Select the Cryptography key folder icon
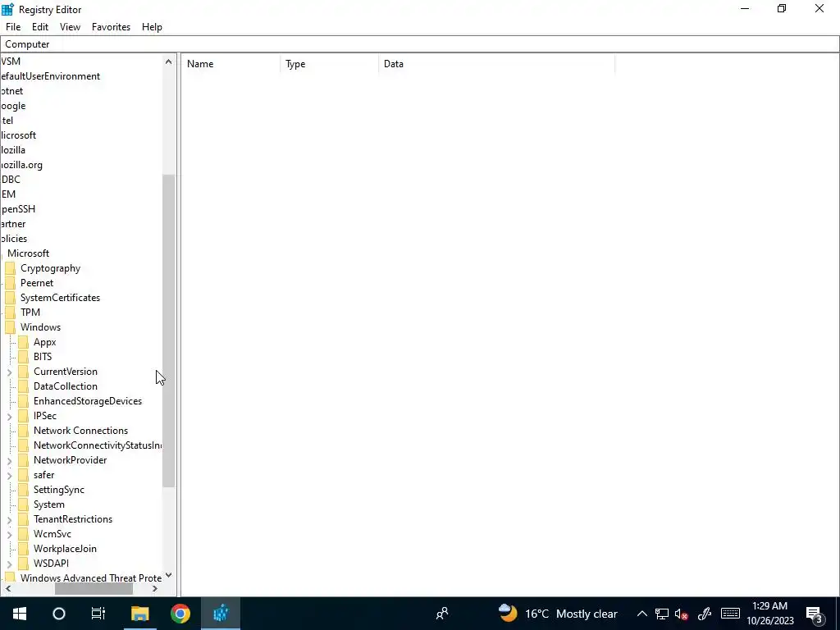Screen dimensions: 840x630 coord(10,268)
